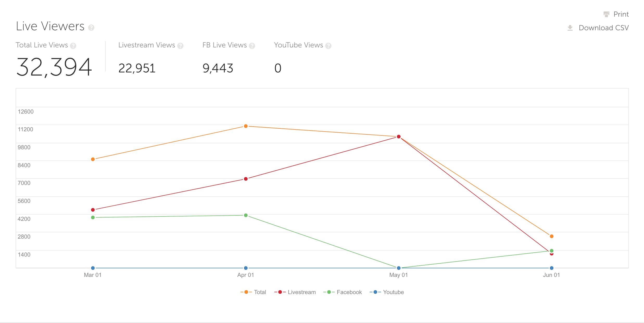Image resolution: width=644 pixels, height=323 pixels.
Task: Click the printer icon beside Print
Action: tap(606, 14)
